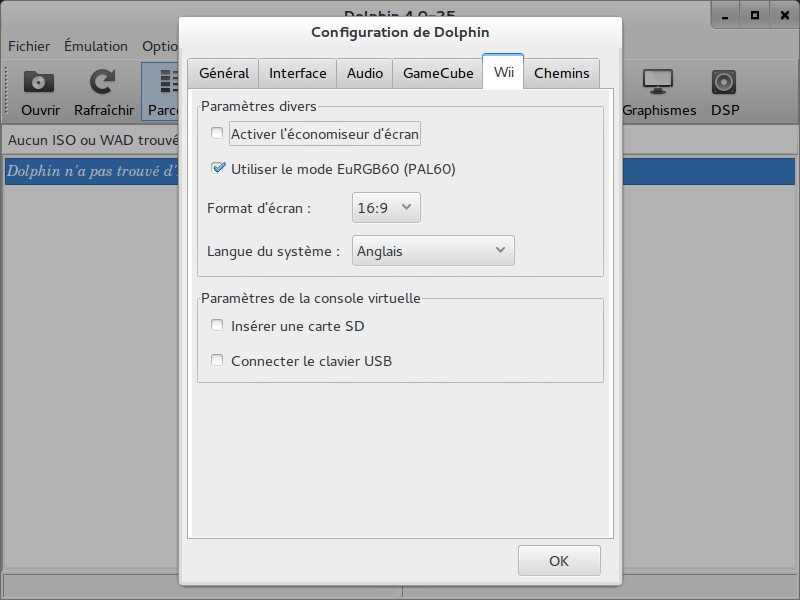Switch to the Audio tab
This screenshot has height=600, width=800.
pyautogui.click(x=364, y=73)
